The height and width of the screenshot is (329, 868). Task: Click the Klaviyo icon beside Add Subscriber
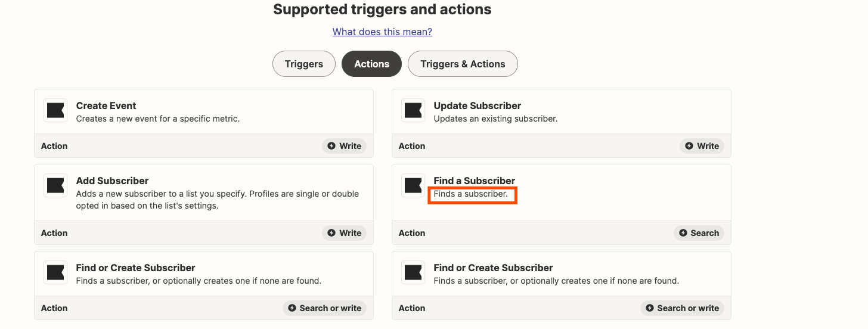click(55, 186)
